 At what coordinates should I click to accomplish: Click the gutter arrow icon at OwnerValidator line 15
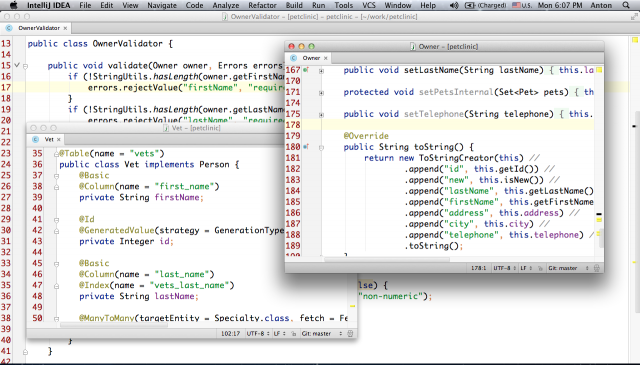point(17,65)
